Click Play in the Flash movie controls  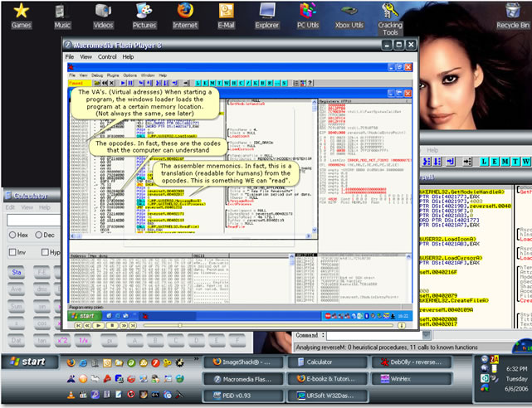point(99,325)
